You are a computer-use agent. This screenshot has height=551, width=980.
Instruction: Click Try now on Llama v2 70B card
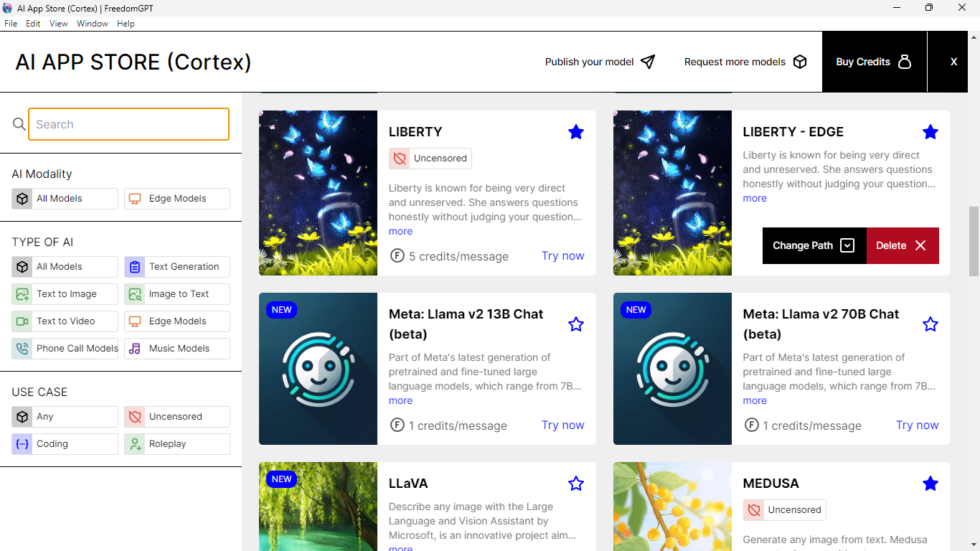918,425
